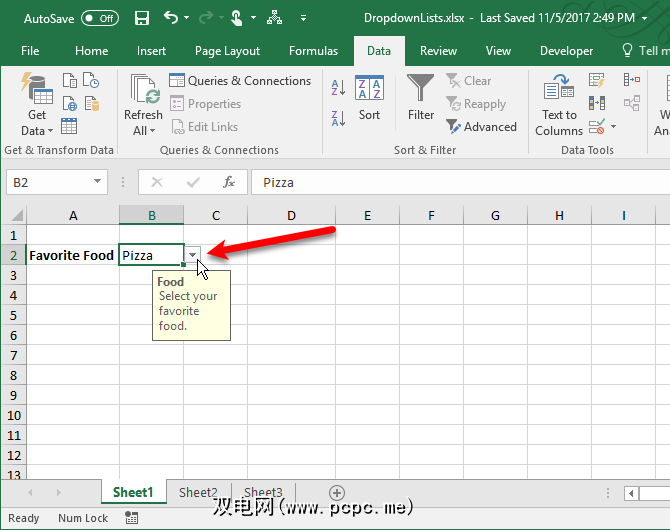Open the Sort dialog button

tap(369, 98)
